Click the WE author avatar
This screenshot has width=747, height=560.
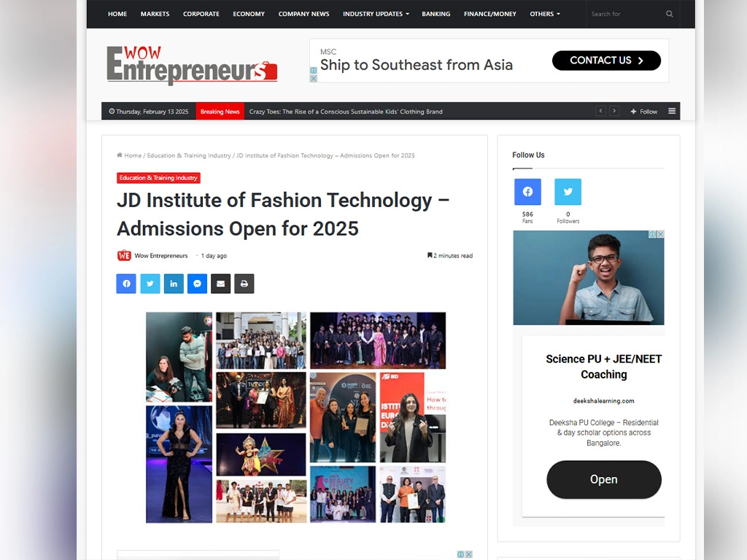coord(124,256)
